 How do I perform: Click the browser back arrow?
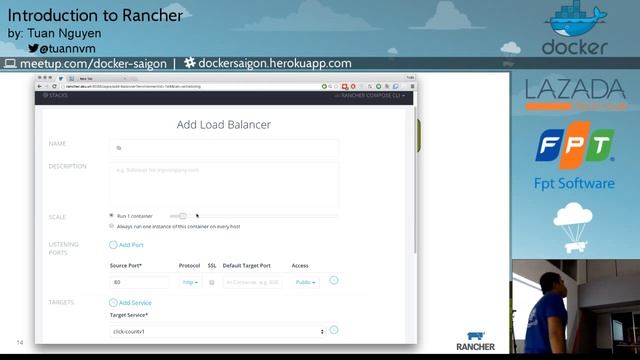pyautogui.click(x=40, y=87)
